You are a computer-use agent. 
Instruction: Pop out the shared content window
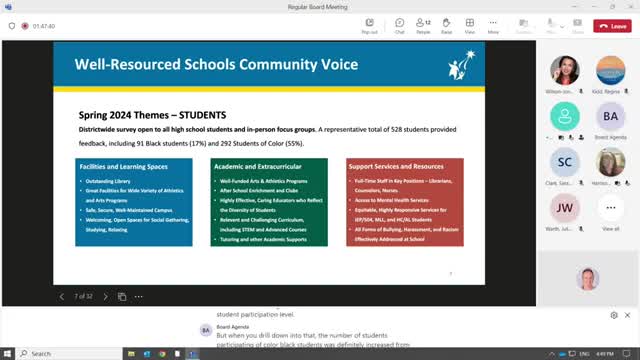click(x=369, y=26)
